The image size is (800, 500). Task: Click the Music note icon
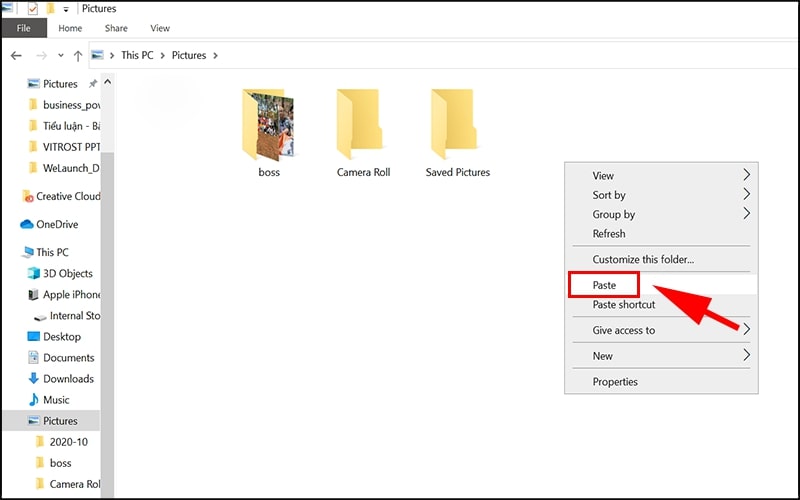[x=34, y=399]
